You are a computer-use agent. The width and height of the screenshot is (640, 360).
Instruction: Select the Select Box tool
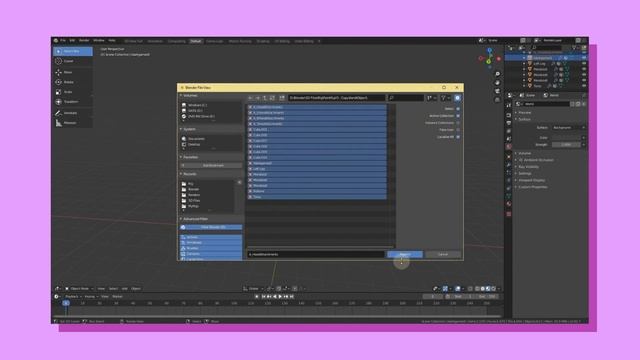click(x=73, y=51)
